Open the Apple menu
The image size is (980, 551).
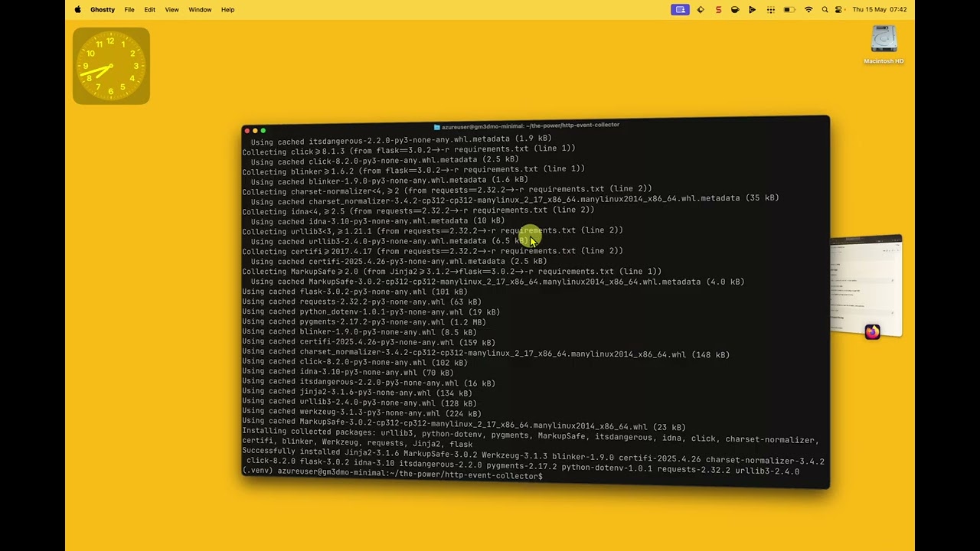[77, 9]
